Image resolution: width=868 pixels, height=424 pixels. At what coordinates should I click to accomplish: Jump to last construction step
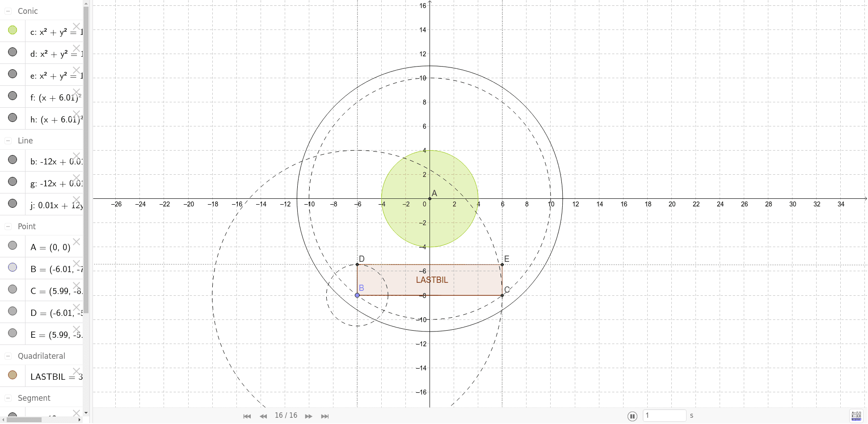325,416
